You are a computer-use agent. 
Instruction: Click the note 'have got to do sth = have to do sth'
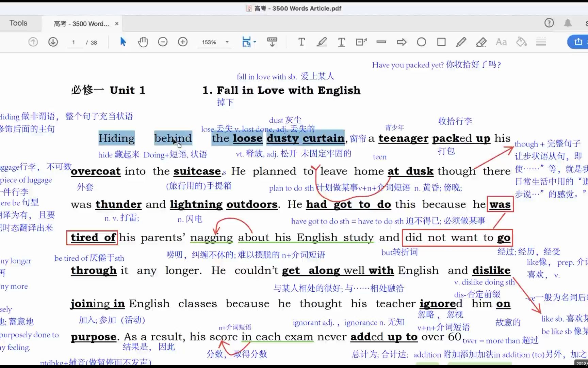pyautogui.click(x=347, y=221)
